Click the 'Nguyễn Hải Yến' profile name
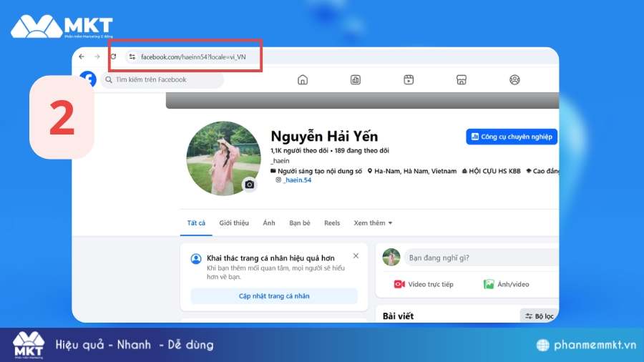Screen dimensions: 644x362 [x=324, y=136]
